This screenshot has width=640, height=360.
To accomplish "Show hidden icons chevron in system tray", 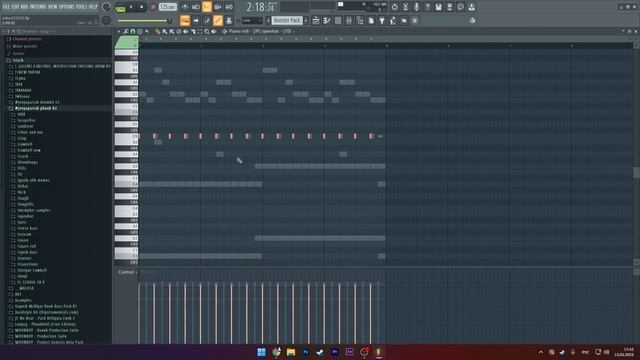I will (x=541, y=352).
